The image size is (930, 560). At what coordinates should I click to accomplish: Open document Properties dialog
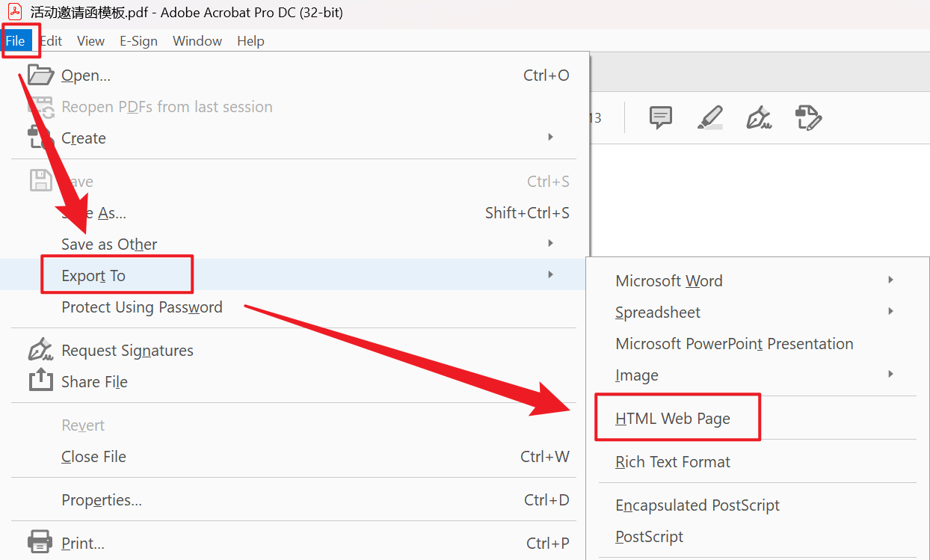[x=102, y=500]
